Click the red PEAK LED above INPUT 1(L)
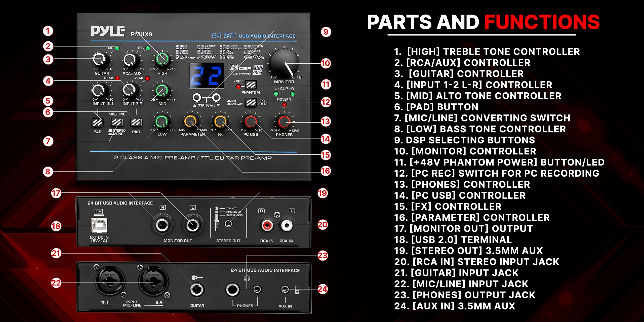Screen dimensions: 644x322 tap(117, 78)
